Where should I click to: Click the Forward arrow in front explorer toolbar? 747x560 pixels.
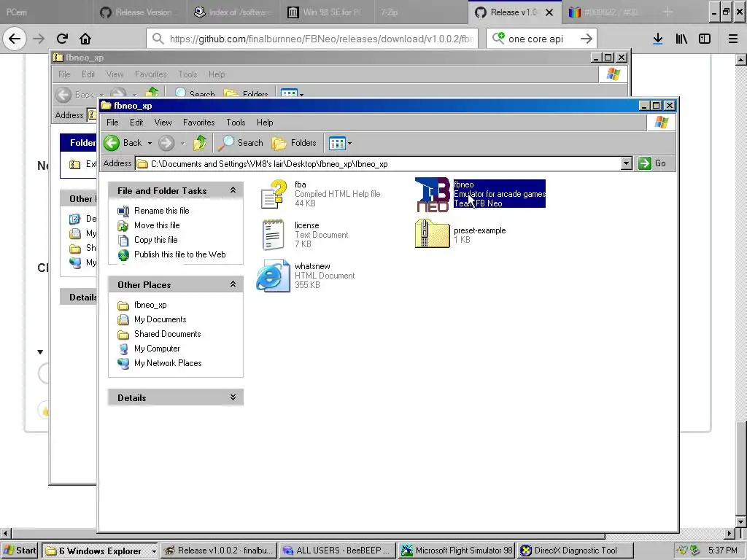[x=166, y=143]
